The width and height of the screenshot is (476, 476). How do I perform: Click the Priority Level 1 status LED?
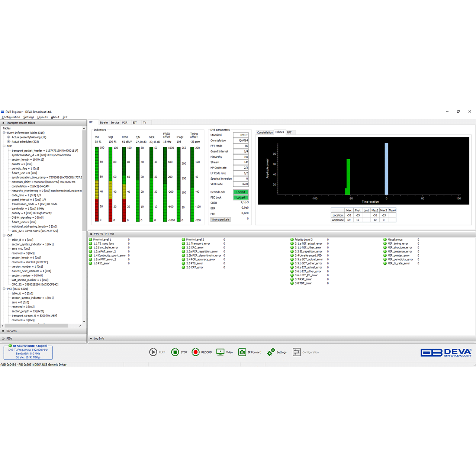(91, 239)
